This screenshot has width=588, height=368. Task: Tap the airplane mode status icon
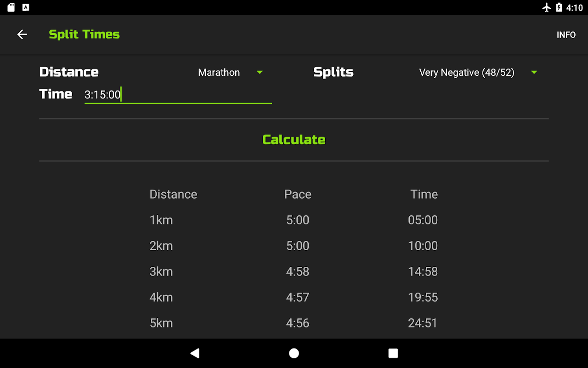point(546,7)
